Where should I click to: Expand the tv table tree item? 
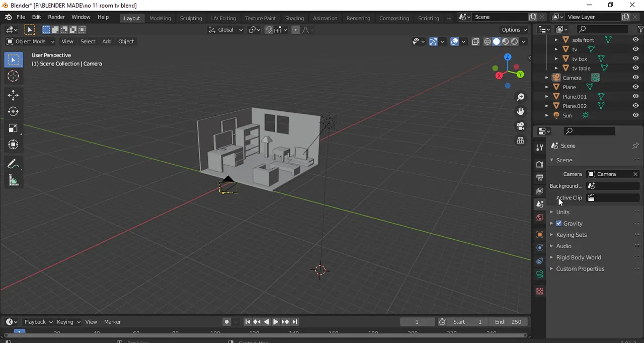coord(556,68)
